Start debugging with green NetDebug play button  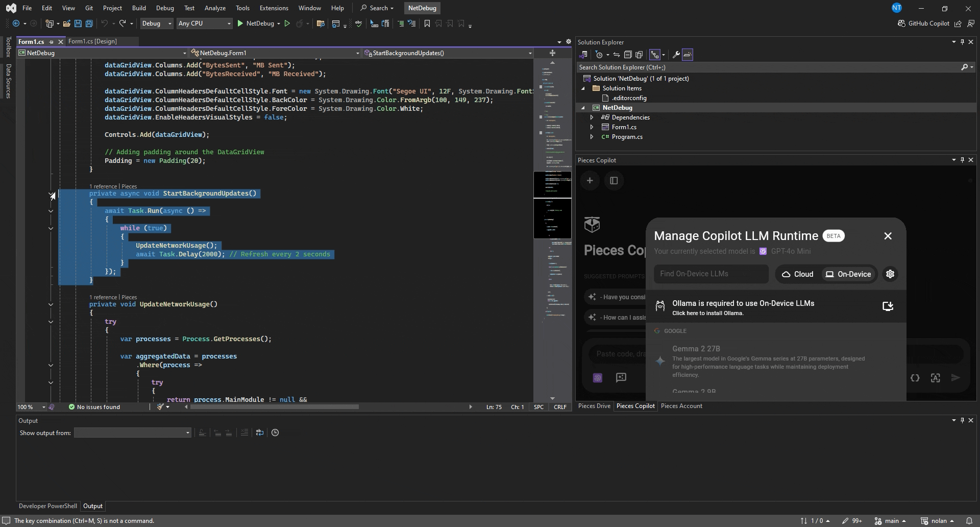(x=258, y=23)
